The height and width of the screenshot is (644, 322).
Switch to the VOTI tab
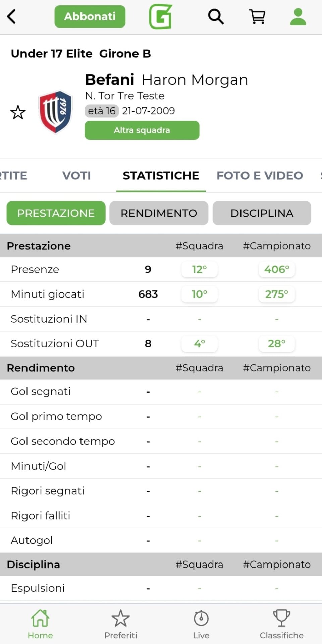(76, 176)
